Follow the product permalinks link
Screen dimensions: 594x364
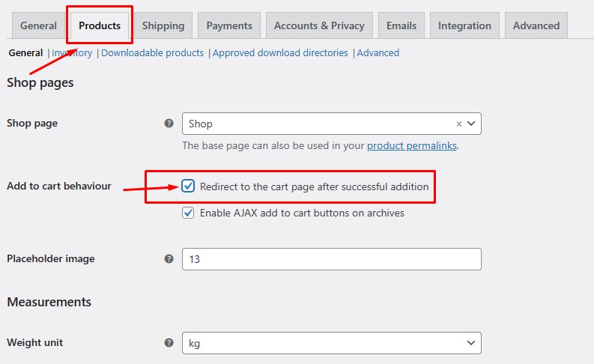(411, 146)
